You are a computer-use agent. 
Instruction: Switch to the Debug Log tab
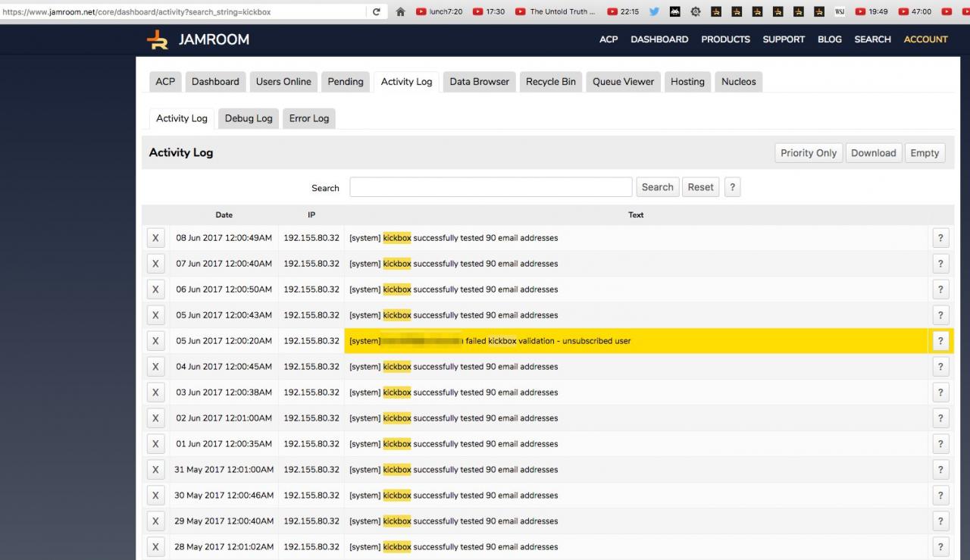tap(249, 118)
